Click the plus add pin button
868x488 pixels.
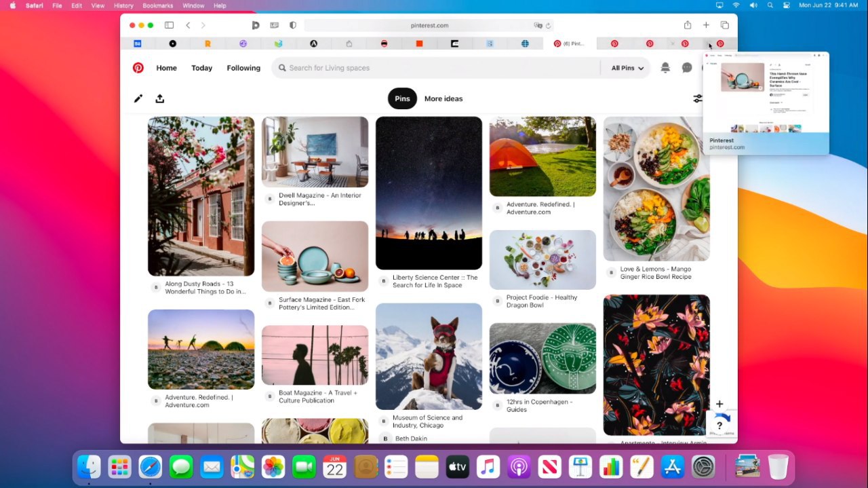[x=719, y=404]
